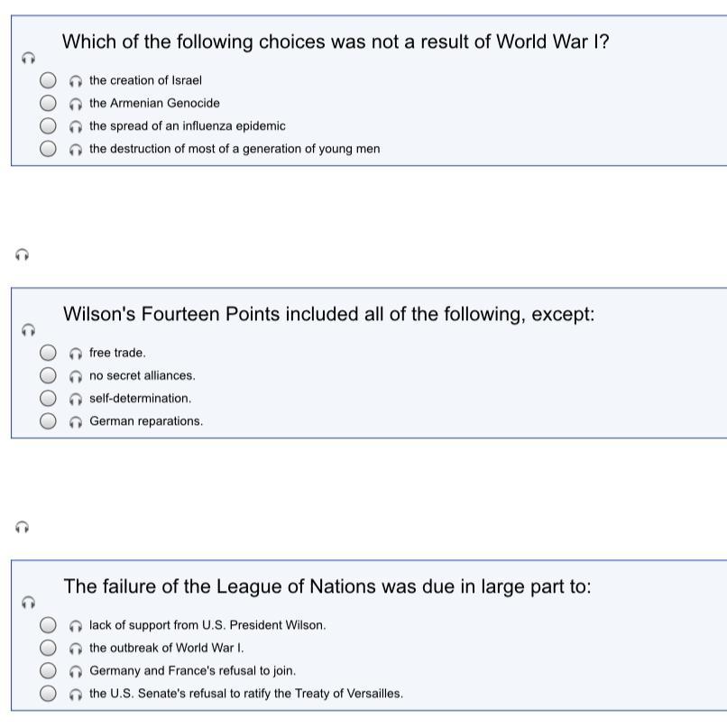Image resolution: width=727 pixels, height=728 pixels.
Task: Select 'German reparations' radio button
Action: coord(48,421)
